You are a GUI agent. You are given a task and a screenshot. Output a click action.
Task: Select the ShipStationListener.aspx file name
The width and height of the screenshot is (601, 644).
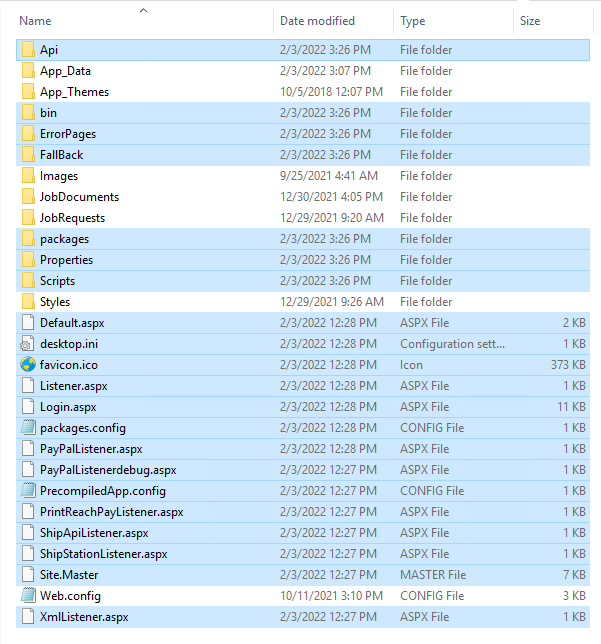[104, 554]
